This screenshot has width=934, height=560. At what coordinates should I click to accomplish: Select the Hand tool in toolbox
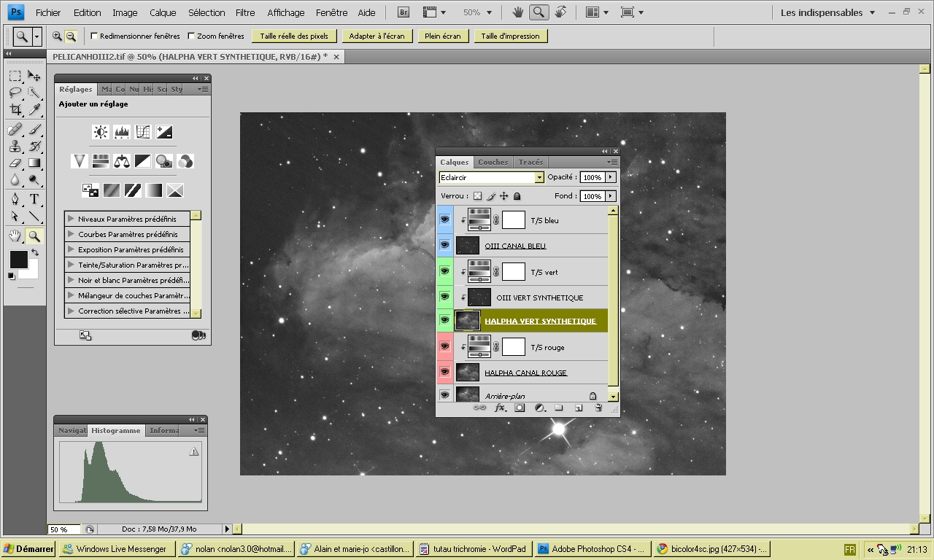[15, 236]
